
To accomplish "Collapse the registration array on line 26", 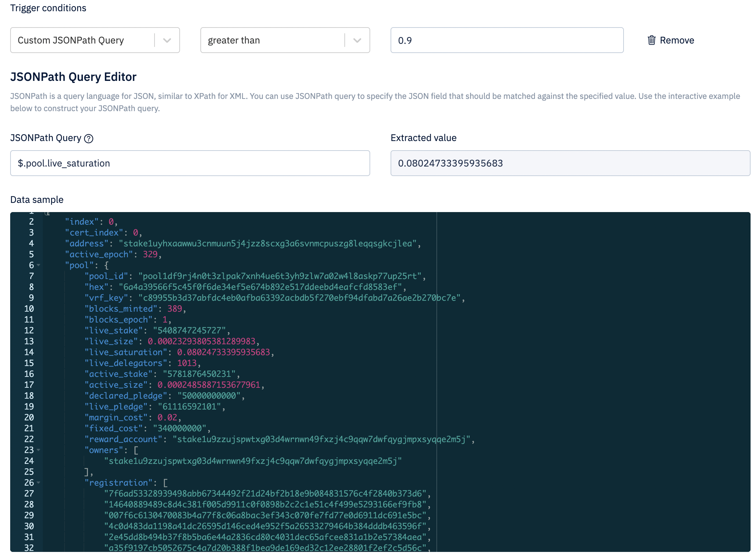I will pyautogui.click(x=38, y=483).
